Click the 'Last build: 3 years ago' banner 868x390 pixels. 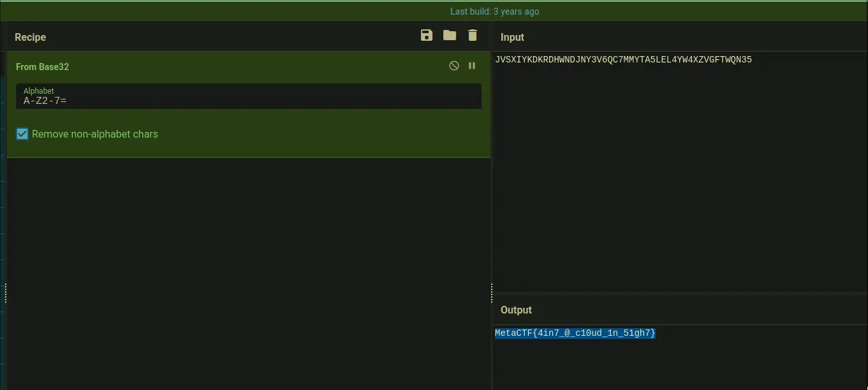tap(494, 11)
